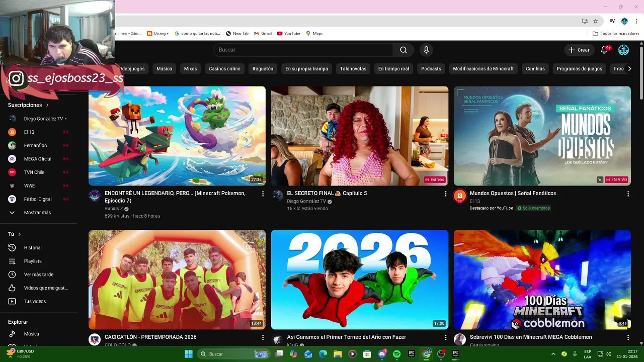Image resolution: width=644 pixels, height=362 pixels.
Task: Expand subscriptions with Mostrar más
Action: click(38, 213)
